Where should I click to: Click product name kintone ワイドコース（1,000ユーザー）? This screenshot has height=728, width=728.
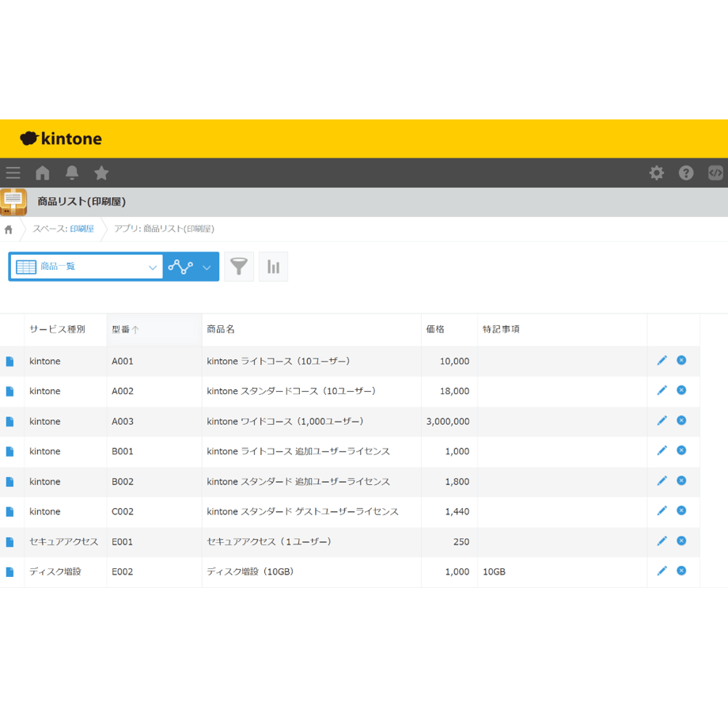[285, 422]
